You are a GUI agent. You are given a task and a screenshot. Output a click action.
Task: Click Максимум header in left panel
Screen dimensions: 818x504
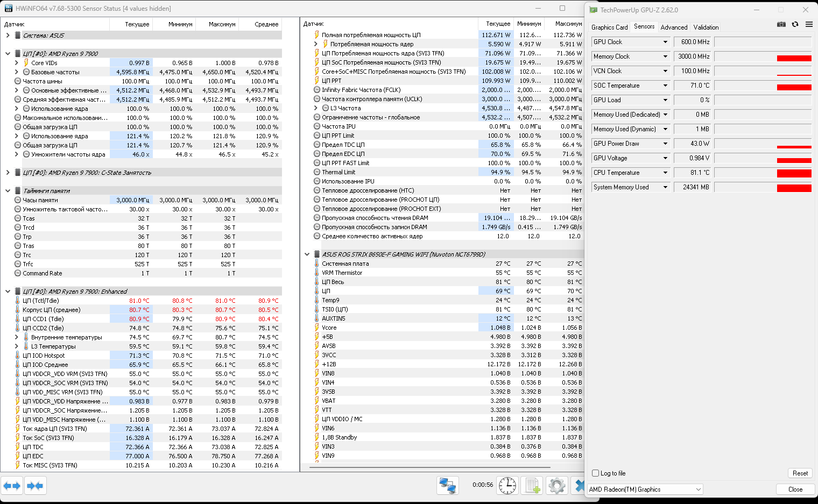coord(217,24)
